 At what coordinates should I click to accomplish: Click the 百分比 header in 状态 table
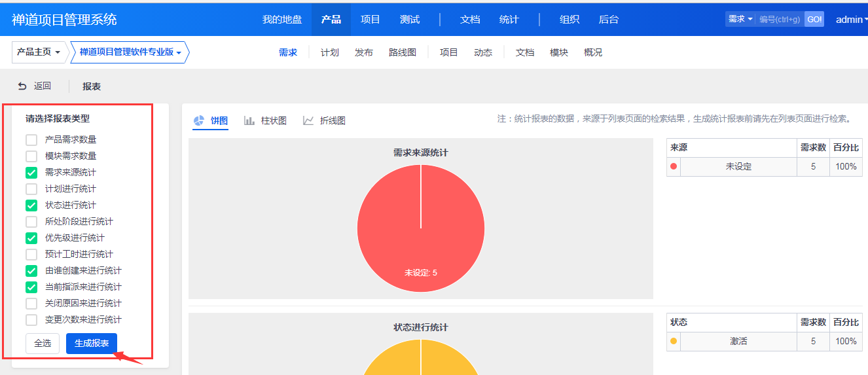pos(846,323)
